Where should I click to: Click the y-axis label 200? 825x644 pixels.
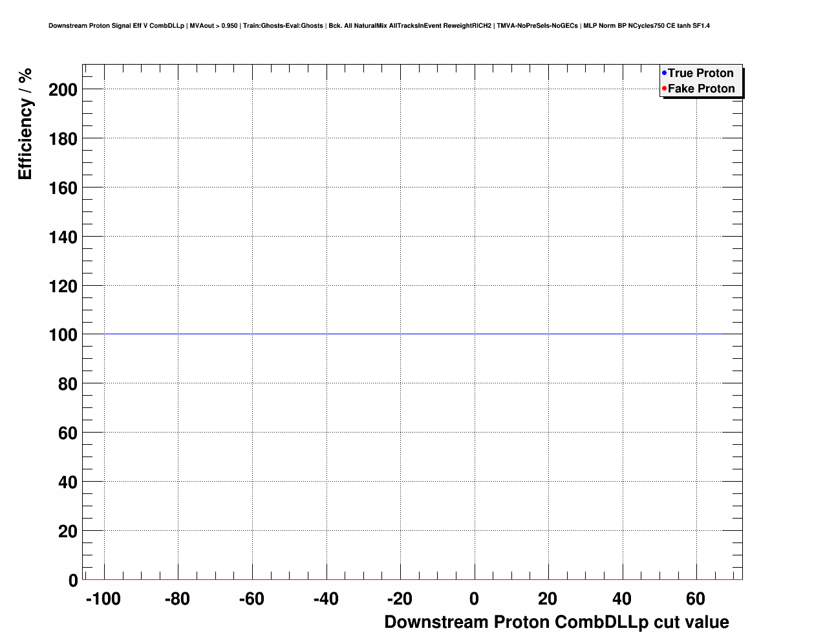click(63, 90)
